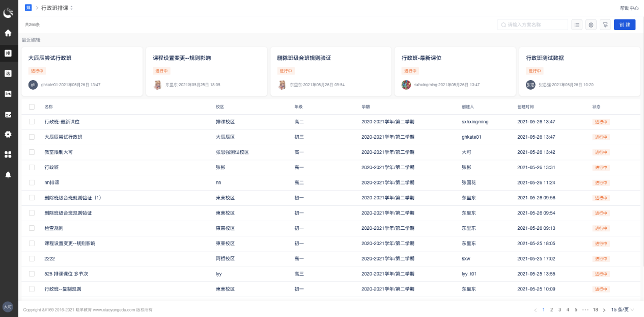Check the checkbox for 行政班-最新课位 row

pos(32,122)
